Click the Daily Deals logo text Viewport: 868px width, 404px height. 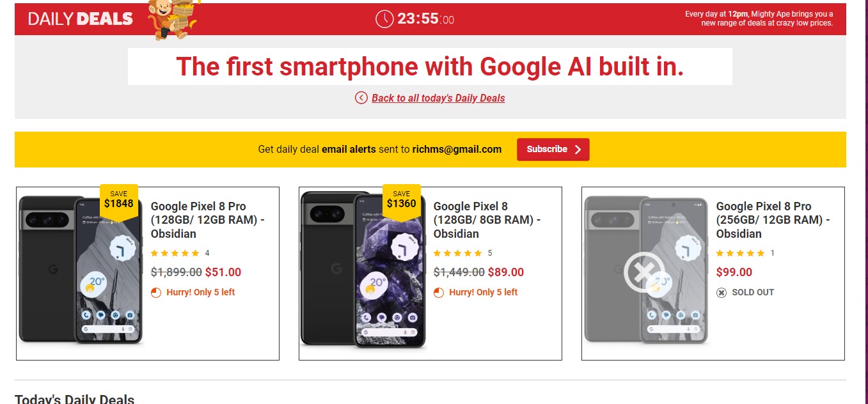coord(81,19)
